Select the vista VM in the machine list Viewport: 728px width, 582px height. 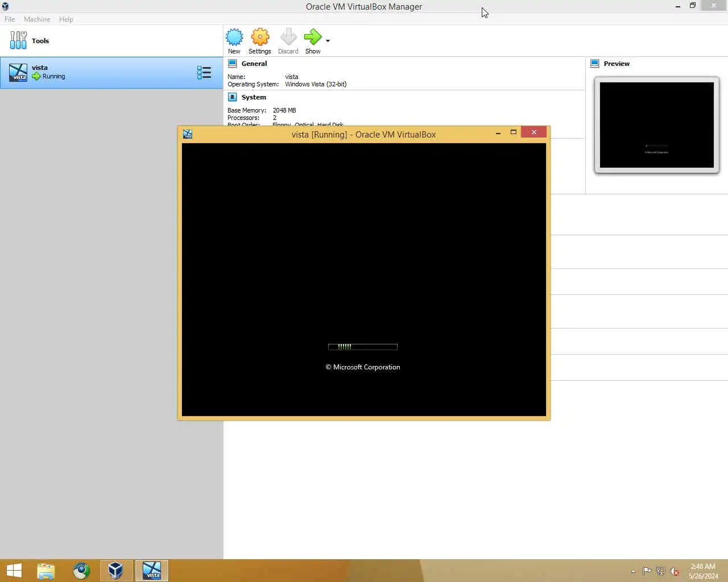click(111, 72)
